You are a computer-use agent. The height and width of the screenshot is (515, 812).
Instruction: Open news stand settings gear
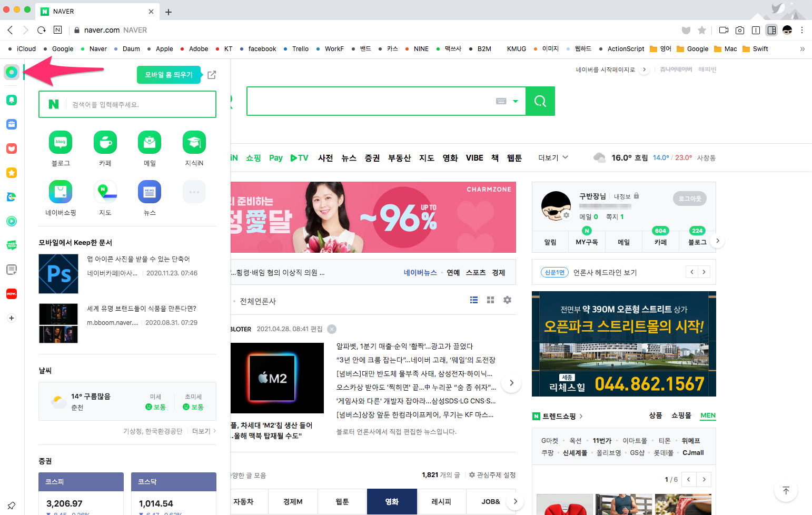point(507,300)
